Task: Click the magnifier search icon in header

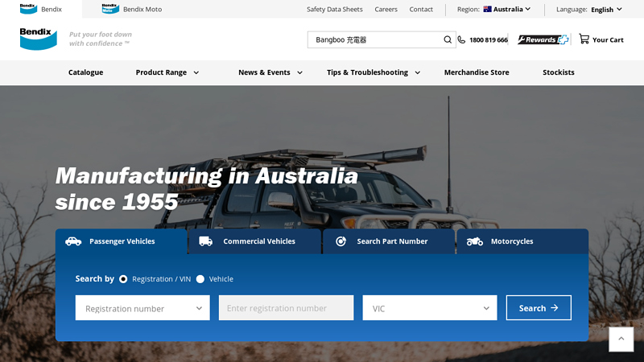Action: coord(448,39)
